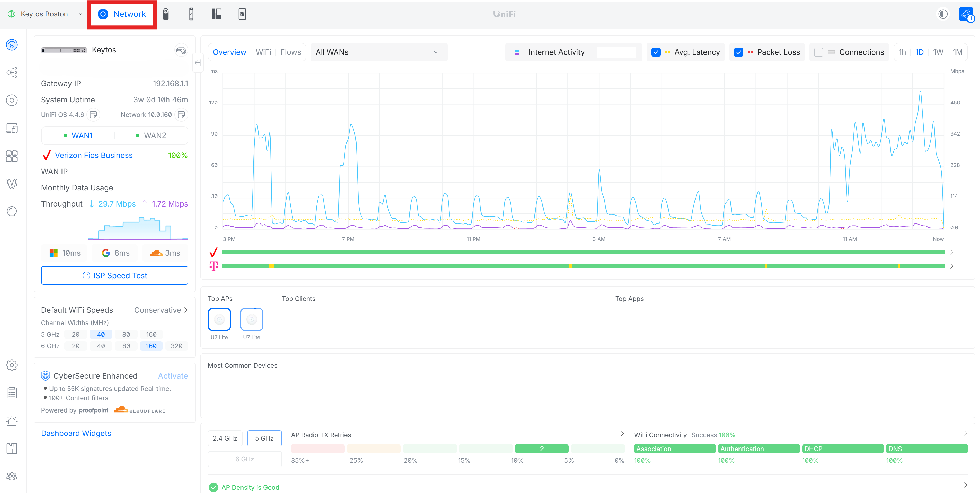The width and height of the screenshot is (980, 493).
Task: Open the Topology sidebar icon
Action: [12, 72]
